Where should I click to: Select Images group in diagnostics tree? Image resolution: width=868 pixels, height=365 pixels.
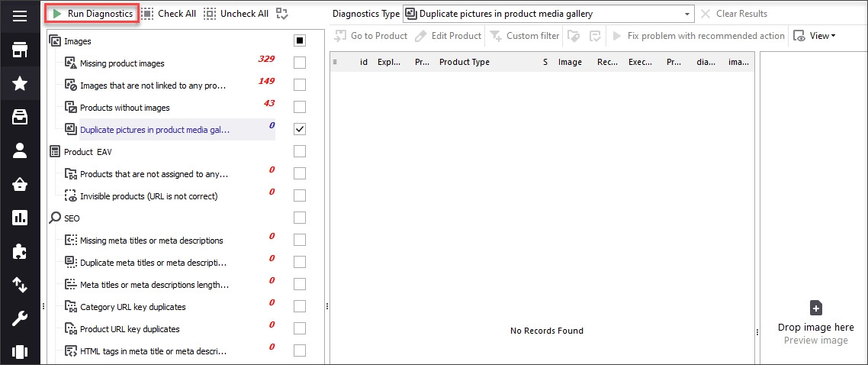pos(78,41)
